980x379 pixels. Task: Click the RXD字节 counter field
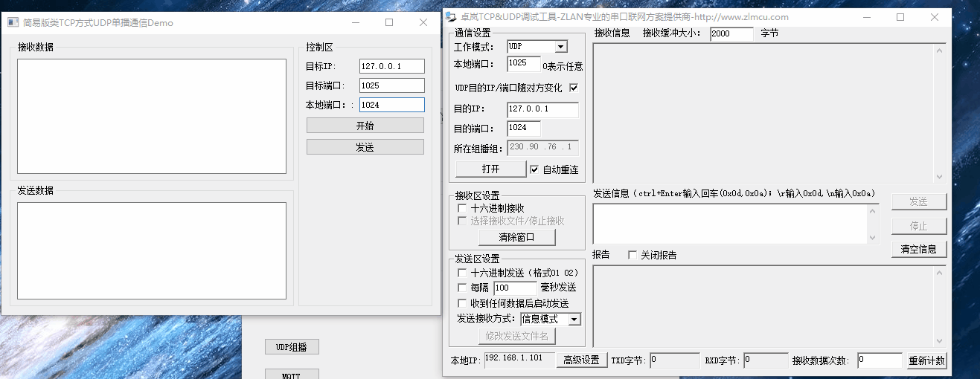click(765, 360)
